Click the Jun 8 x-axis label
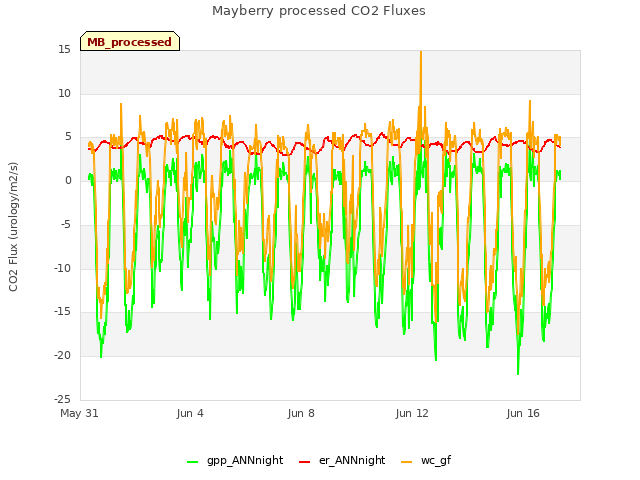640x480 pixels. pos(301,413)
